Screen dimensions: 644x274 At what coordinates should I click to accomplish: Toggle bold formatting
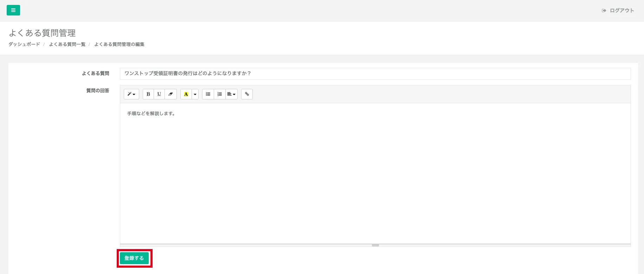(x=148, y=94)
